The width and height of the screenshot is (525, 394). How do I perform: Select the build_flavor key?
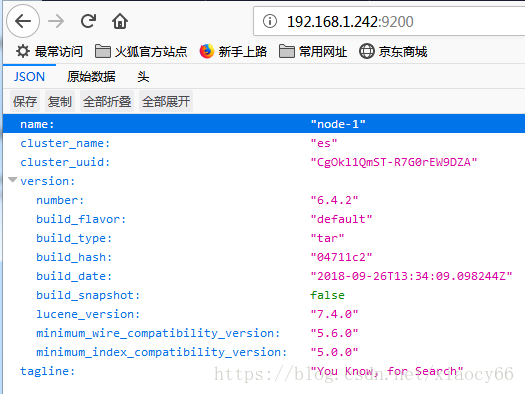coord(81,219)
